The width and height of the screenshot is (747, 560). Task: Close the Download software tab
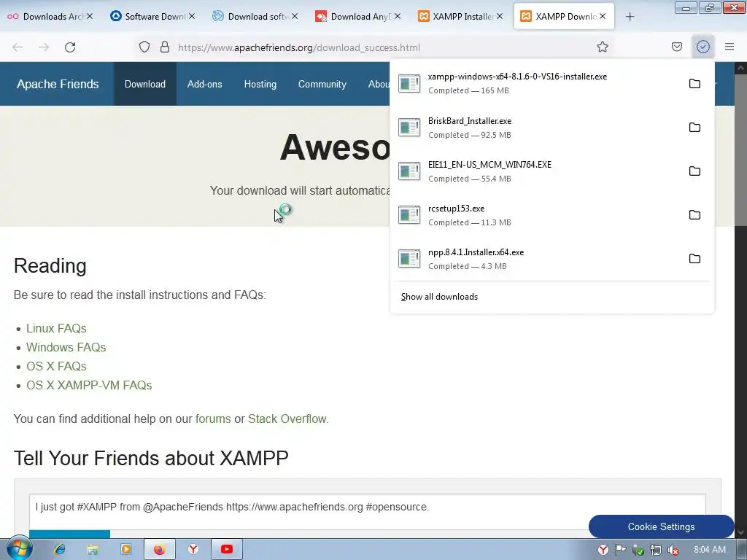tap(295, 16)
